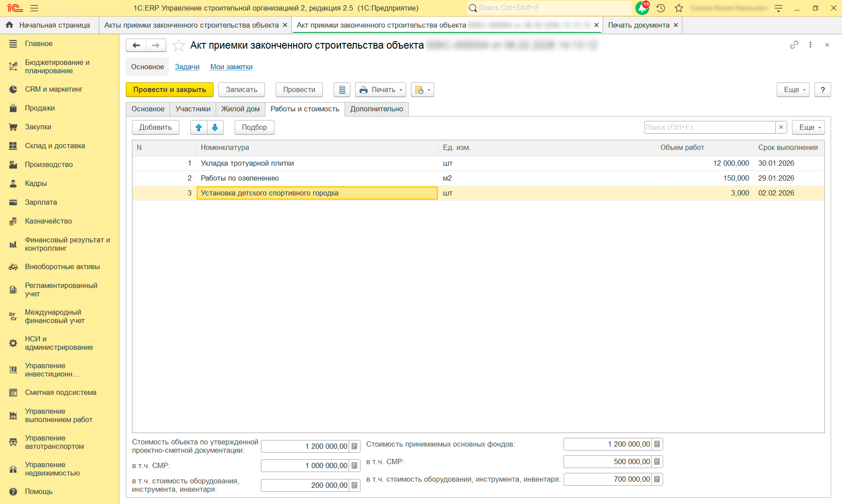
Task: Click the document movements report icon
Action: [342, 89]
